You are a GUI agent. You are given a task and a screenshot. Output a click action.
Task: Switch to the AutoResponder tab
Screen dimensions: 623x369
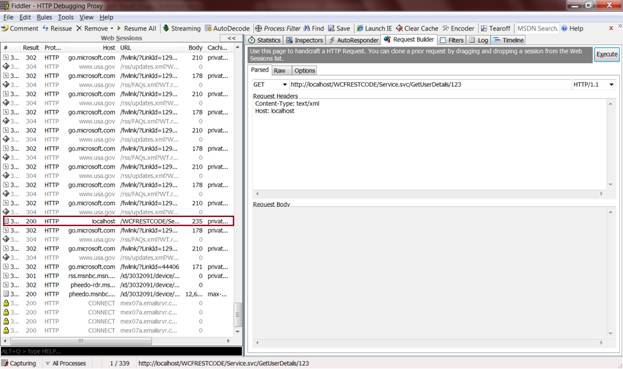[x=353, y=40]
